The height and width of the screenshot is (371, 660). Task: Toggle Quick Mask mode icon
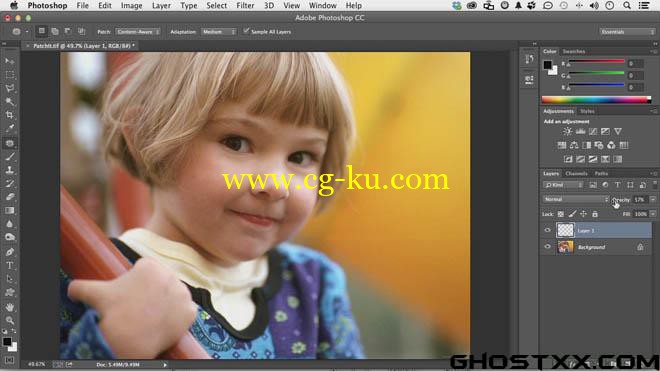coord(9,360)
